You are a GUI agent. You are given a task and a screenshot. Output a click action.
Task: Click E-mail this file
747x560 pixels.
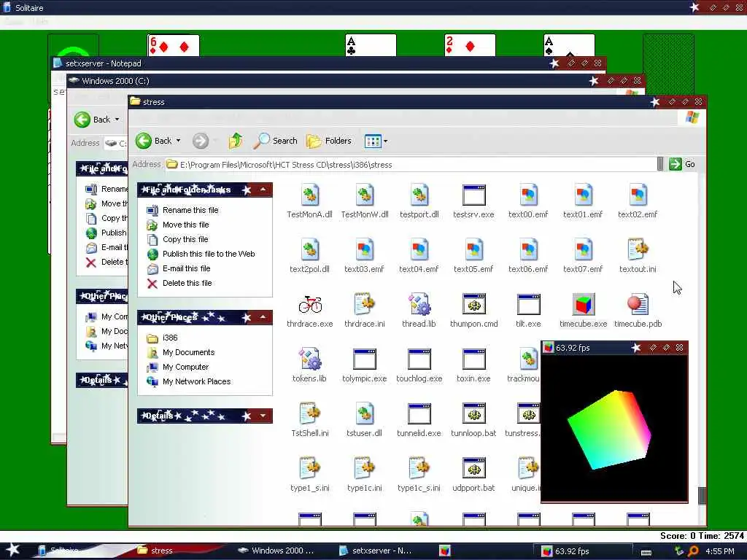click(x=186, y=268)
